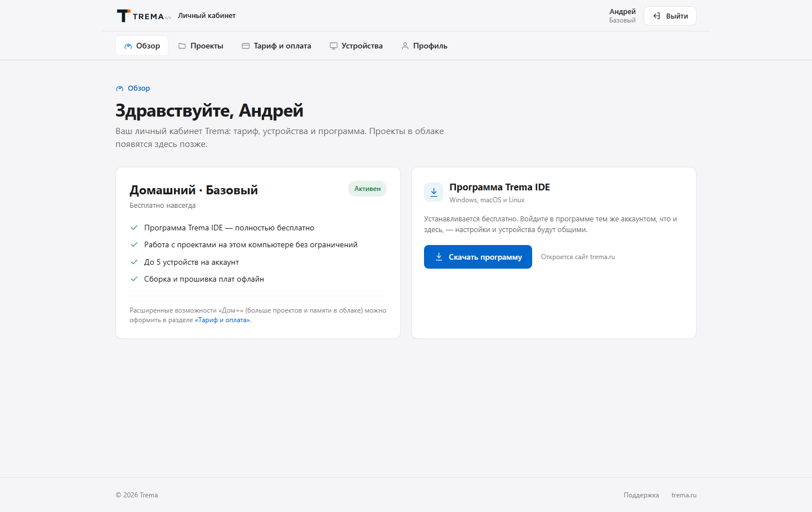Click the user name Андрей in header
This screenshot has width=812, height=512.
[x=622, y=11]
